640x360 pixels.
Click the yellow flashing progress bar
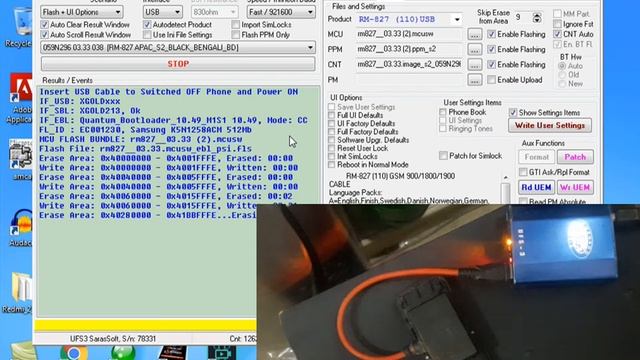pyautogui.click(x=146, y=325)
